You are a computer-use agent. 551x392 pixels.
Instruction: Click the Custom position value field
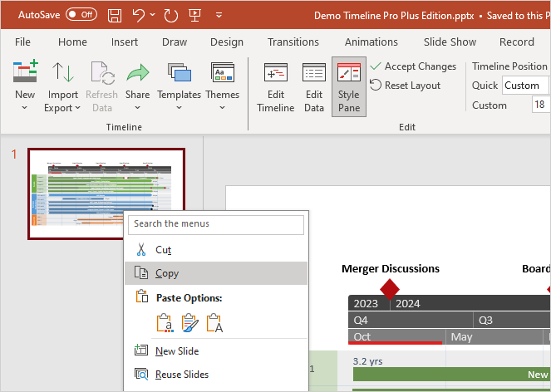[x=540, y=105]
